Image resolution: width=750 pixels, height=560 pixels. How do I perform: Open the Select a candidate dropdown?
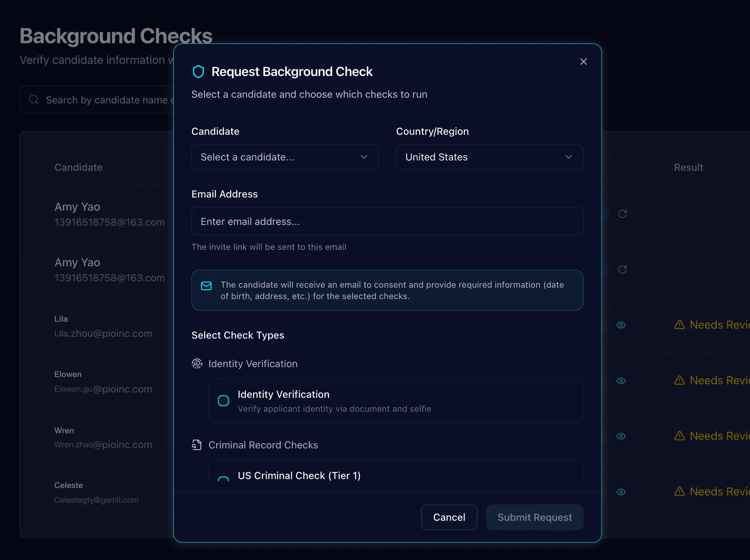pyautogui.click(x=285, y=157)
